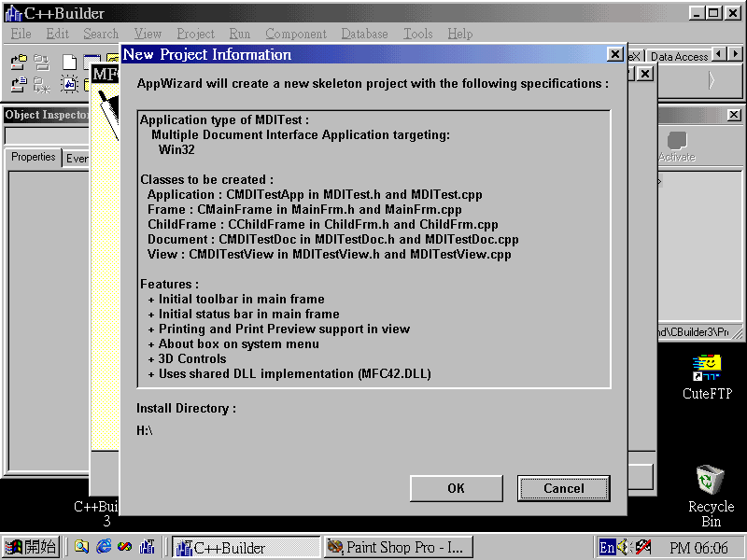Click "About box on system menu" line
The height and width of the screenshot is (560, 747).
click(x=239, y=343)
